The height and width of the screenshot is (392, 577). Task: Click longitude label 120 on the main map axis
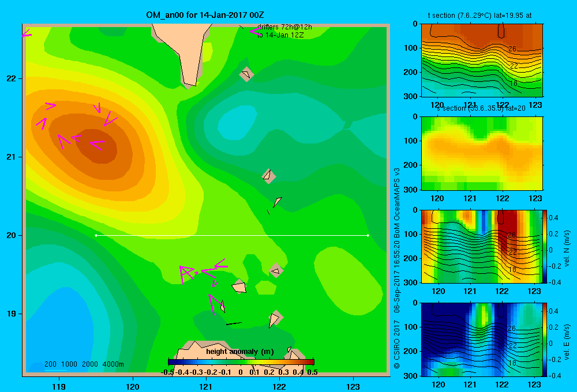133,386
